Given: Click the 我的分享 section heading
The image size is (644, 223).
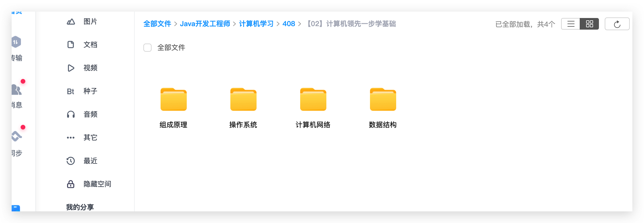Looking at the screenshot, I should point(80,207).
